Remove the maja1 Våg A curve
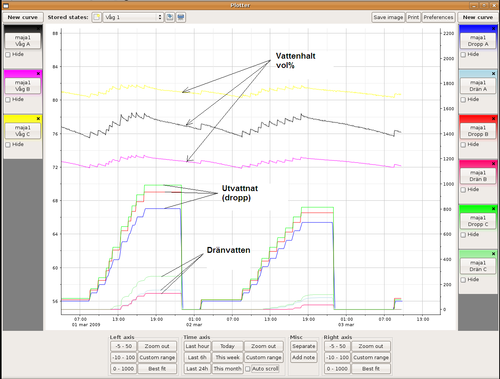The height and width of the screenshot is (379, 500). pyautogui.click(x=38, y=28)
